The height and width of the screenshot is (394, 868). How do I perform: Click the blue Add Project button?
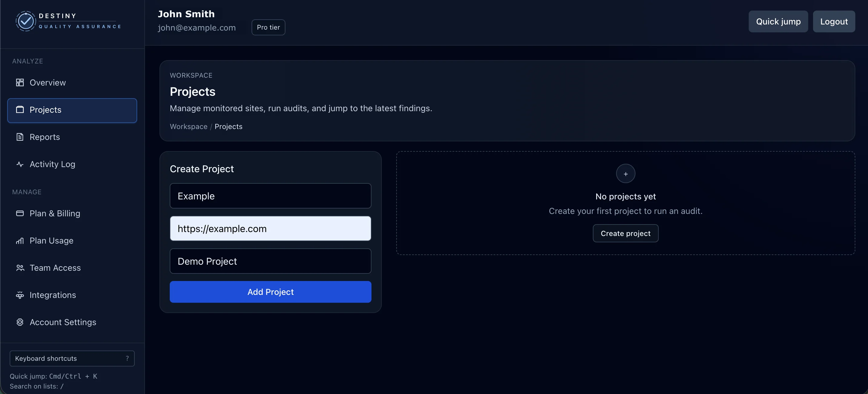[270, 292]
